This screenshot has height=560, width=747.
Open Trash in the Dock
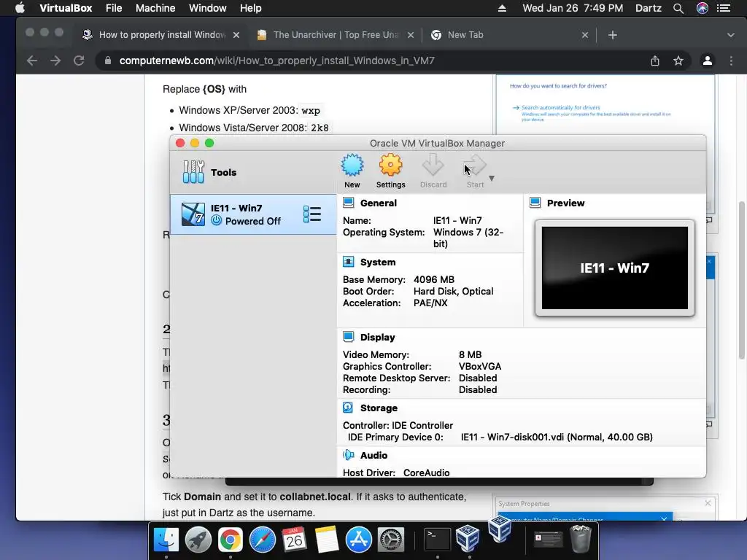(581, 539)
